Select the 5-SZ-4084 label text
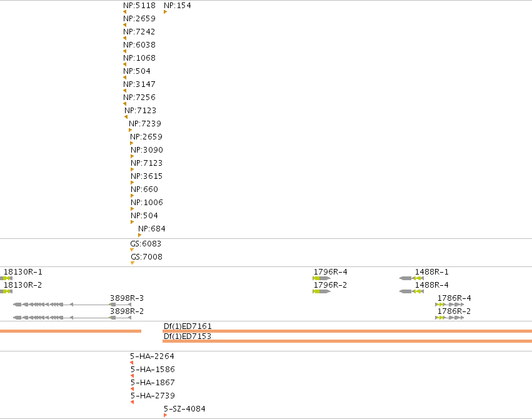Screen dimensions: 532x419 coord(184,409)
